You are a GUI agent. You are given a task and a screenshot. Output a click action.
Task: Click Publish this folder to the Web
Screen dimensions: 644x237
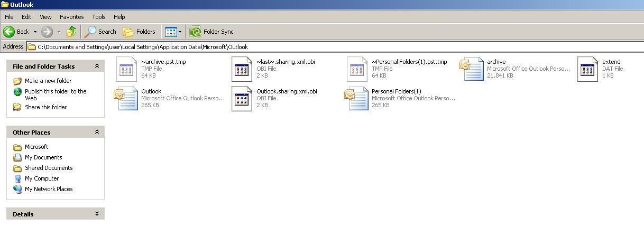56,94
